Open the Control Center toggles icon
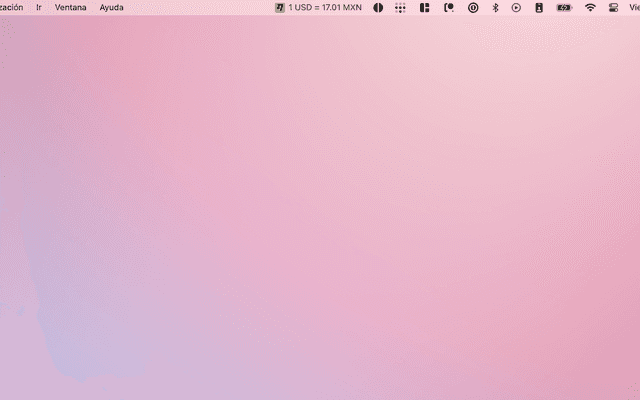 coord(614,7)
